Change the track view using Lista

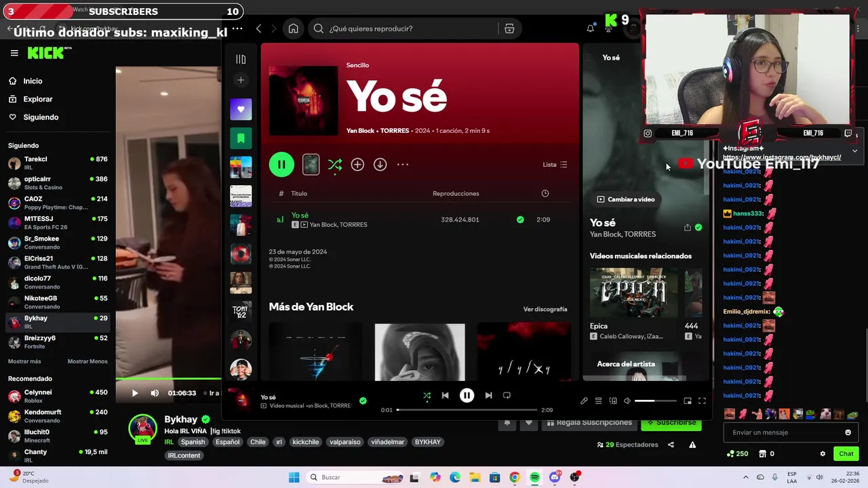click(555, 165)
